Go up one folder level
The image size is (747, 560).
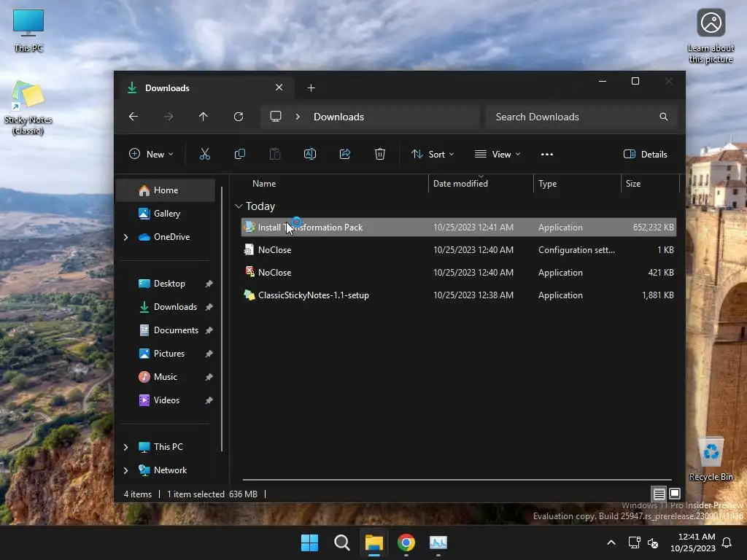[x=204, y=117]
